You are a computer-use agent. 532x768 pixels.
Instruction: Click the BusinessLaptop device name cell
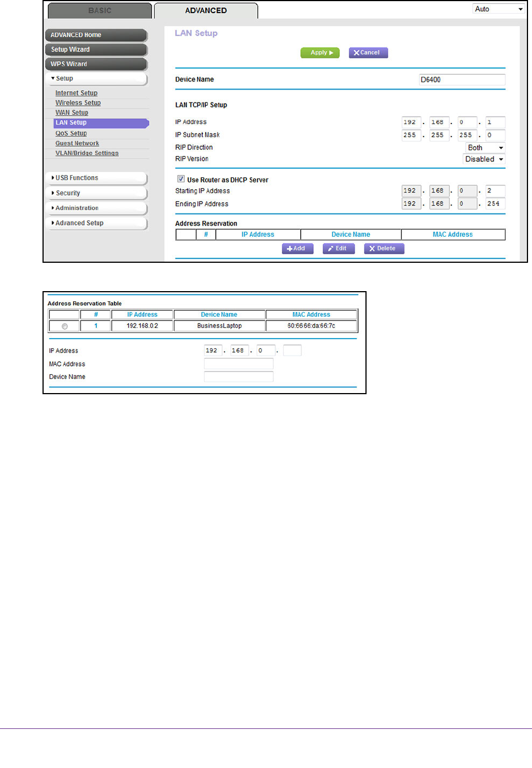[x=219, y=326]
